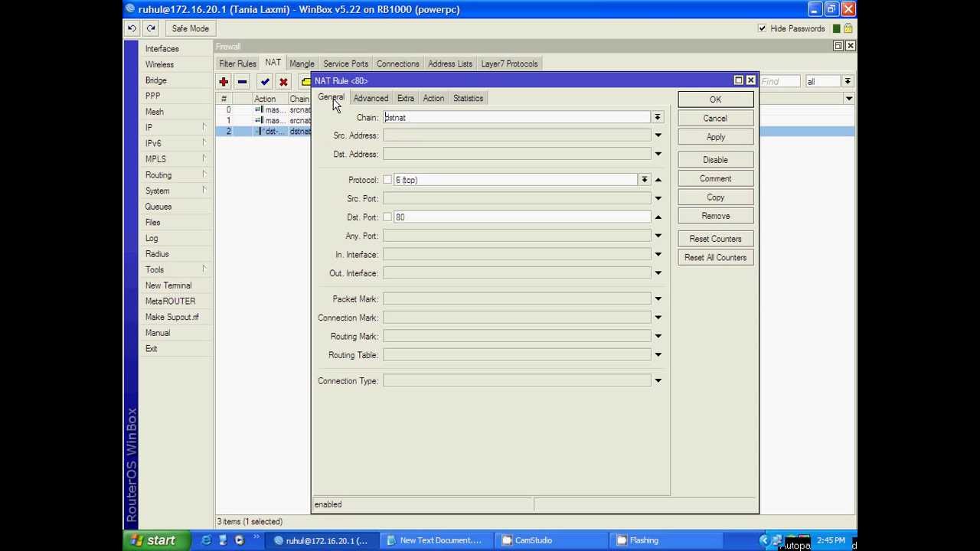This screenshot has height=551, width=980.
Task: Open the IP submenu in sidebar
Action: point(175,128)
